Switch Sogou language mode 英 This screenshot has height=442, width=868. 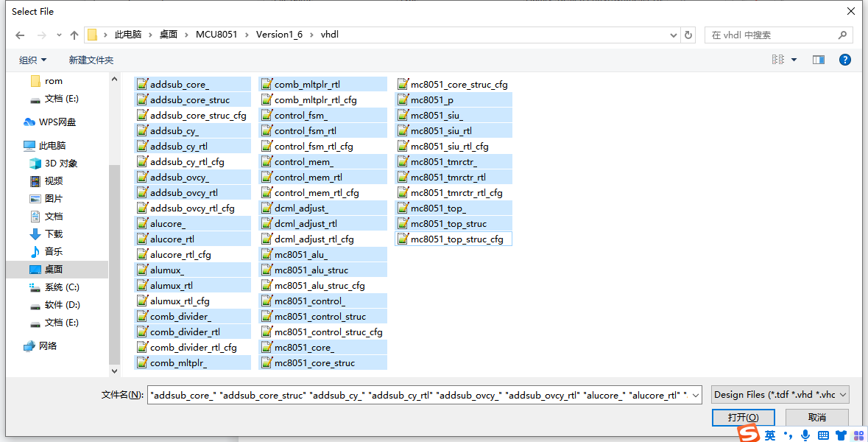[770, 435]
